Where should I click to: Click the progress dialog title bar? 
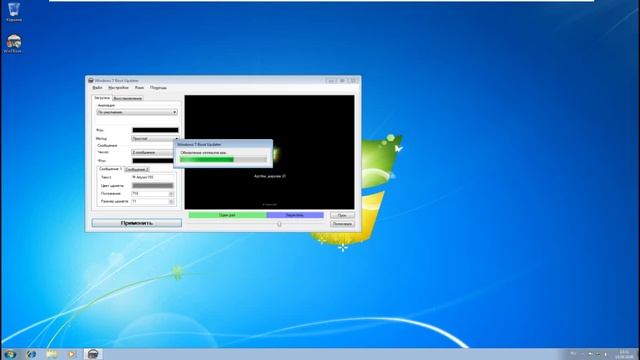click(223, 144)
